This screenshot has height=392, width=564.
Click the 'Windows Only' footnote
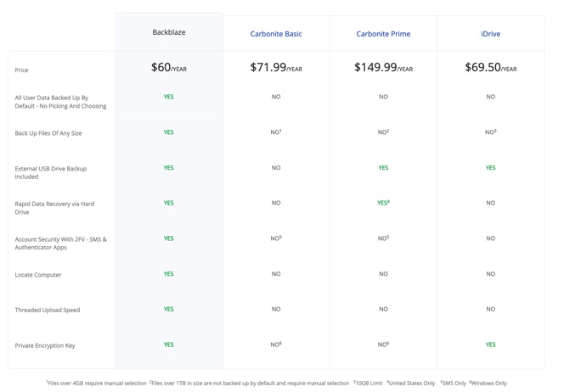click(x=488, y=383)
